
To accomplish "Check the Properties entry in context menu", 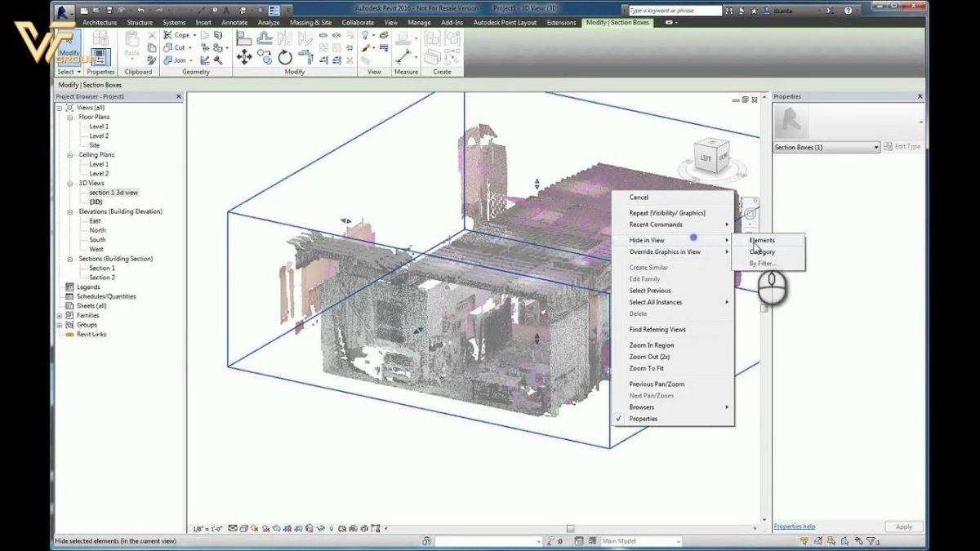I will coord(641,418).
